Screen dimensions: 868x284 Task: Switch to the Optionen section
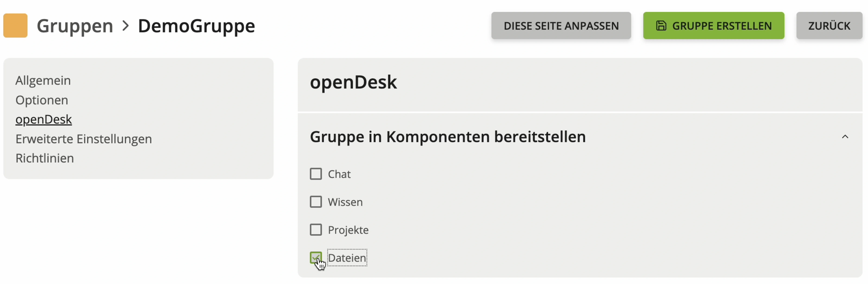42,100
